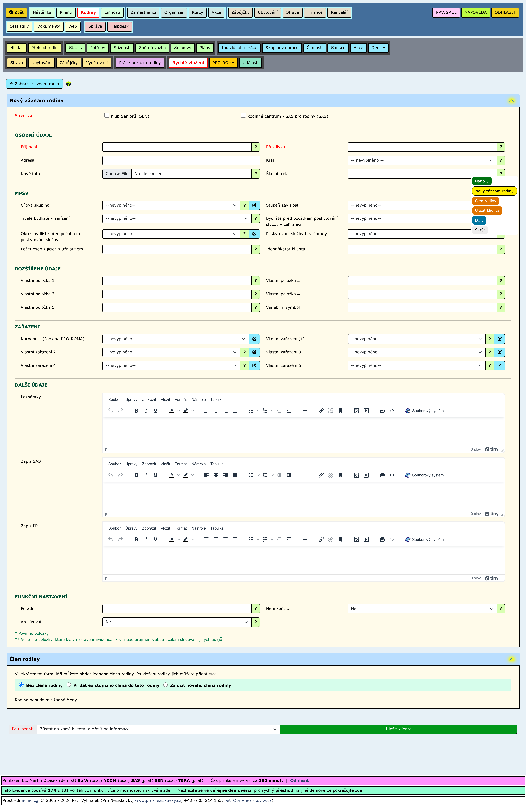The height and width of the screenshot is (812, 527).
Task: Open the Individuální práce tab
Action: pyautogui.click(x=239, y=48)
